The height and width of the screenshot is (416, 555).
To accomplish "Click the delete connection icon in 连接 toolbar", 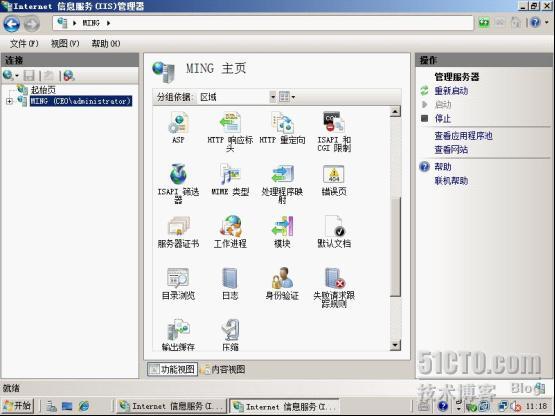I will [x=69, y=75].
